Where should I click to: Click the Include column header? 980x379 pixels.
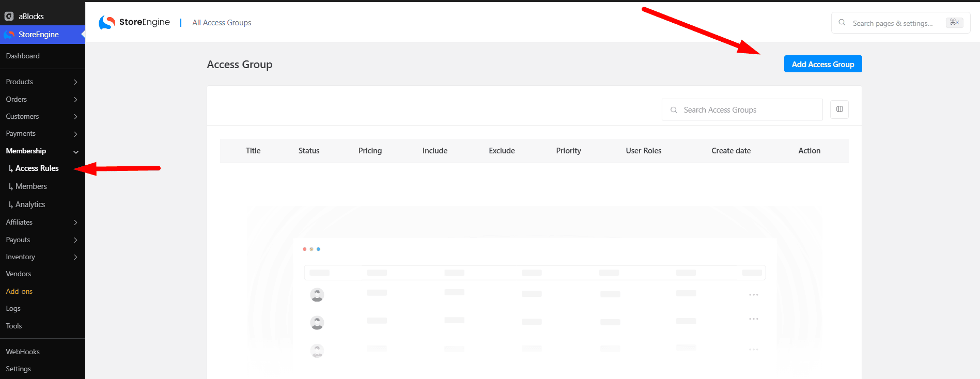pos(435,151)
